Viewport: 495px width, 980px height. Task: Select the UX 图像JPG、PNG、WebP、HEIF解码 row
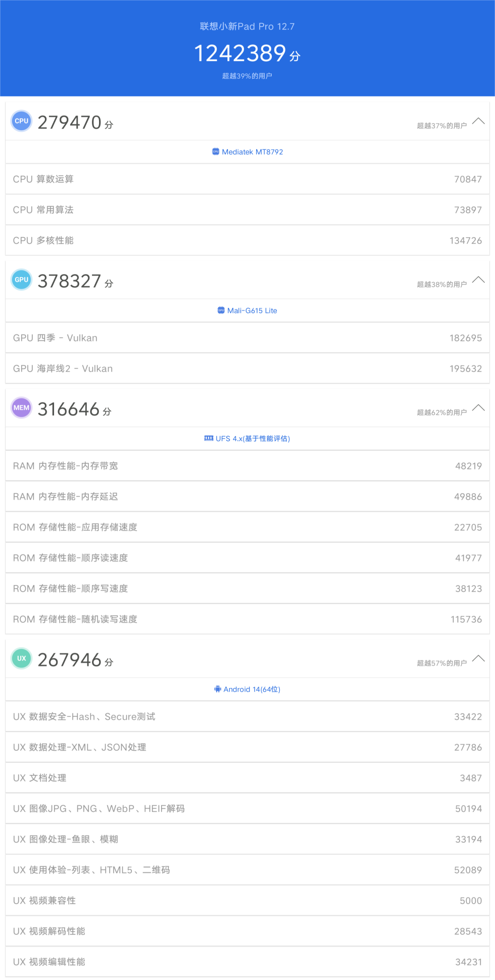[x=247, y=808]
